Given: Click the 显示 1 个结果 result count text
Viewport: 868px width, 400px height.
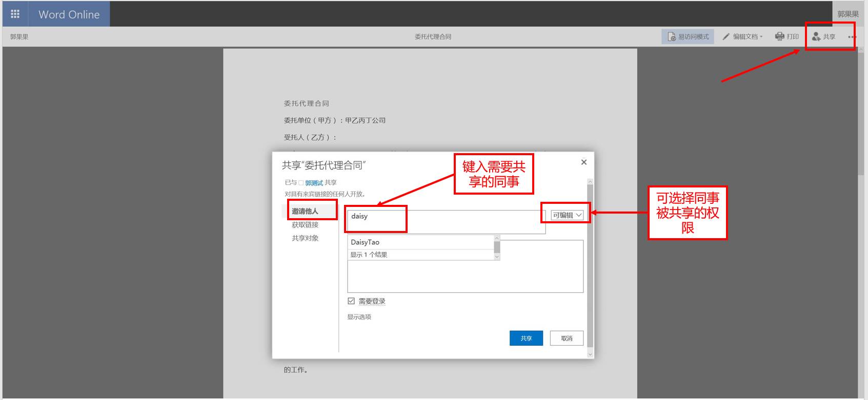Looking at the screenshot, I should pyautogui.click(x=369, y=255).
